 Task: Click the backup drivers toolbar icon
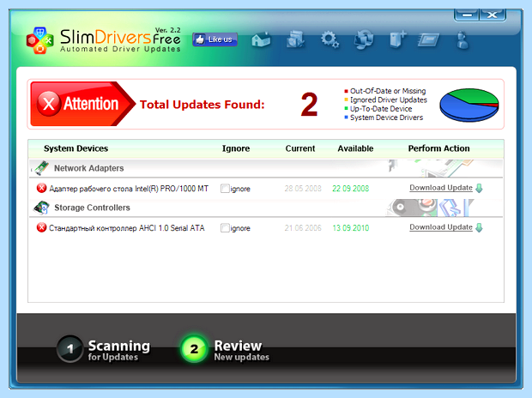pyautogui.click(x=295, y=39)
